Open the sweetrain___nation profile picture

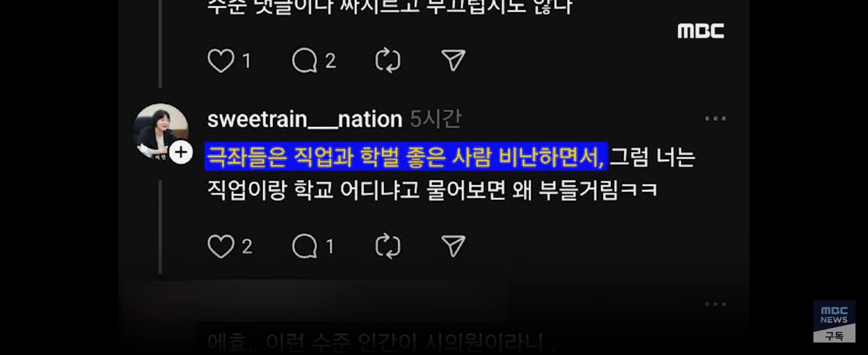pos(160,130)
